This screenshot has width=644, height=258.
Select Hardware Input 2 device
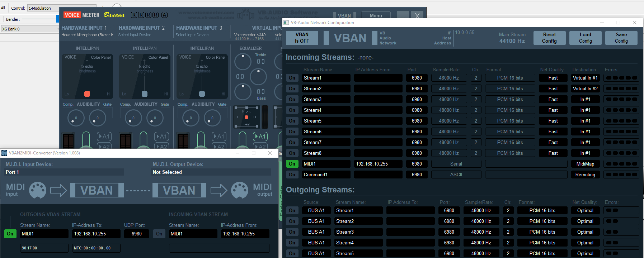135,35
